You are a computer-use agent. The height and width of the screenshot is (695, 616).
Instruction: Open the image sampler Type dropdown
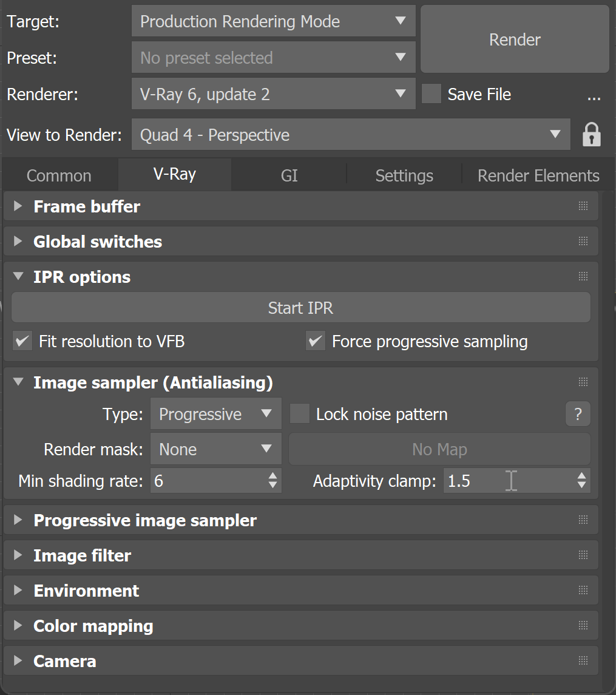215,413
